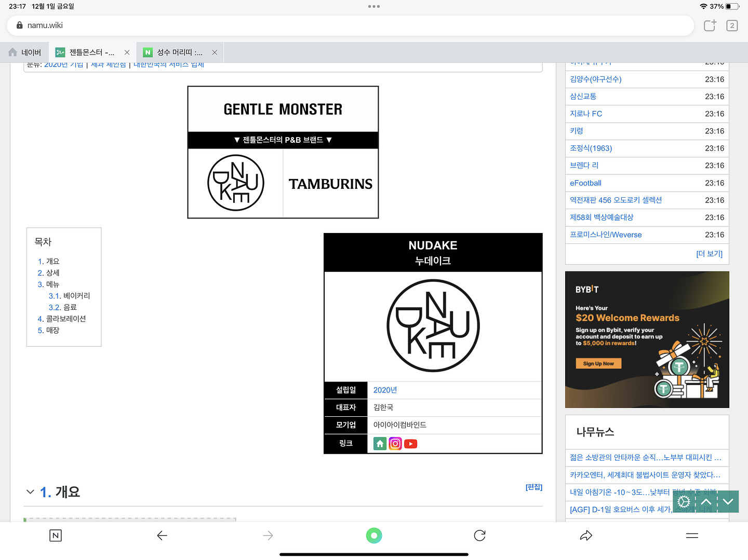The image size is (748, 560).
Task: Reload the page with the refresh icon
Action: point(479,536)
